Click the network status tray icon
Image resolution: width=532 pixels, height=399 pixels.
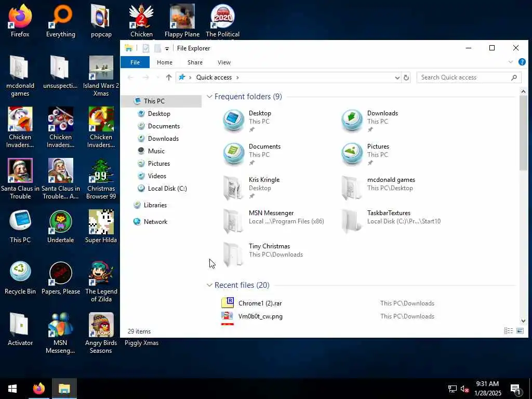[453, 389]
